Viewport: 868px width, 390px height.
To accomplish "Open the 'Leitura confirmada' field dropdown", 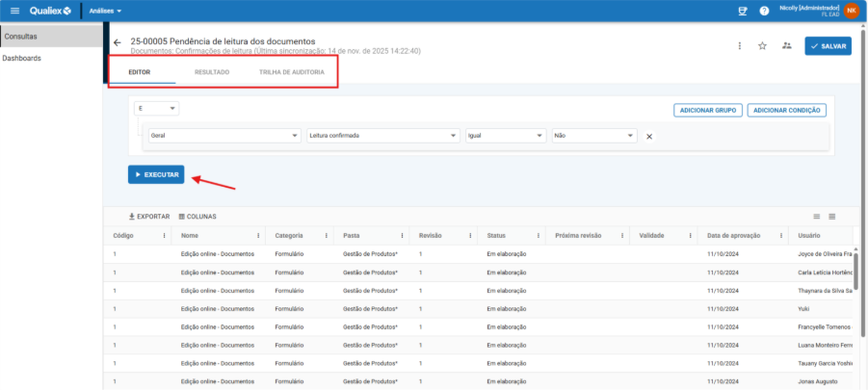I will pos(382,136).
